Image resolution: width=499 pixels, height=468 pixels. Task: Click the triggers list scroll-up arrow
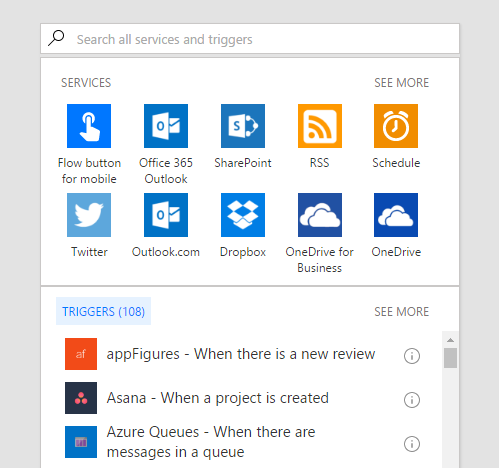[x=450, y=340]
